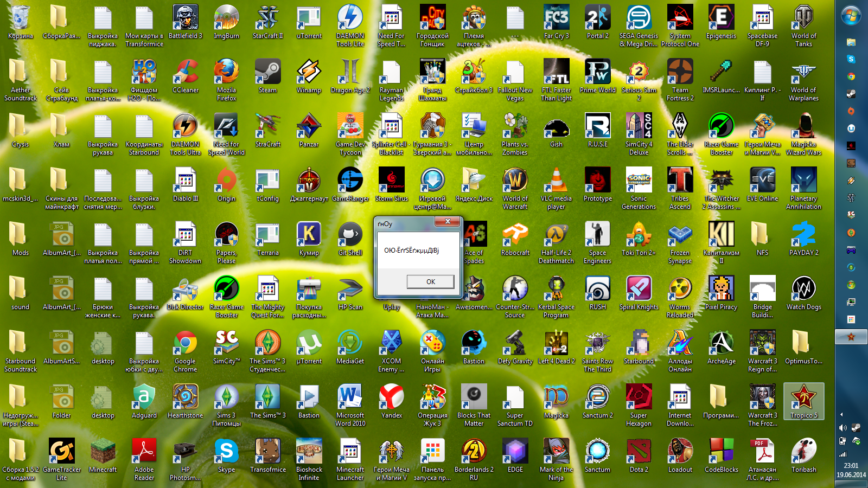Select the Fallout New Vegas icon

515,80
